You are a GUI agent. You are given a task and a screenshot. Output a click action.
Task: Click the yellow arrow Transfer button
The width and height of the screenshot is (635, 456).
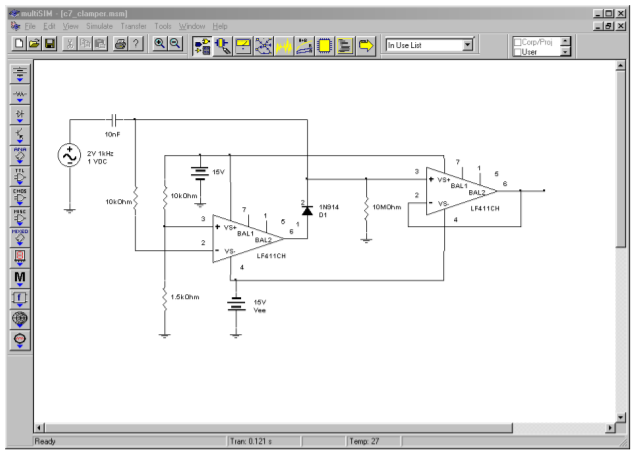coord(366,45)
